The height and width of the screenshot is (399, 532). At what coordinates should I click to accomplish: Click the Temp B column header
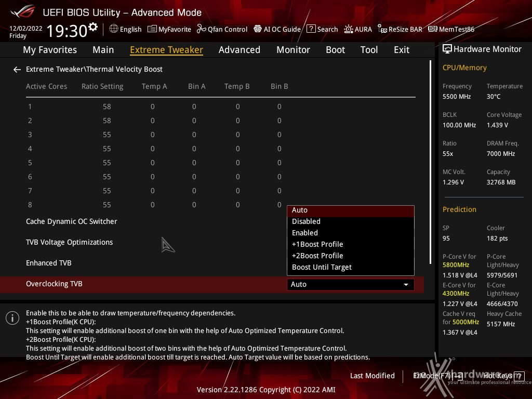coord(237,87)
